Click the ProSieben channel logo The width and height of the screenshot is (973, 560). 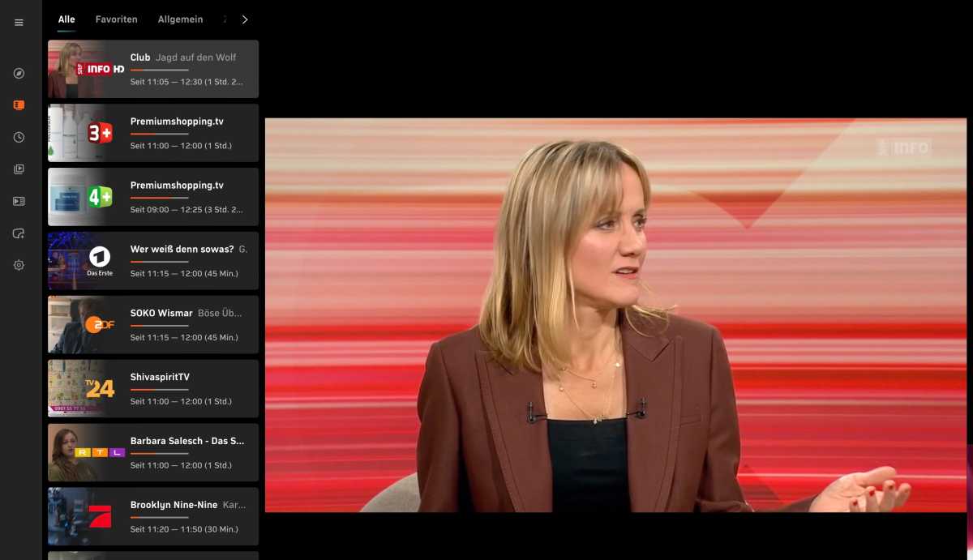pyautogui.click(x=100, y=516)
